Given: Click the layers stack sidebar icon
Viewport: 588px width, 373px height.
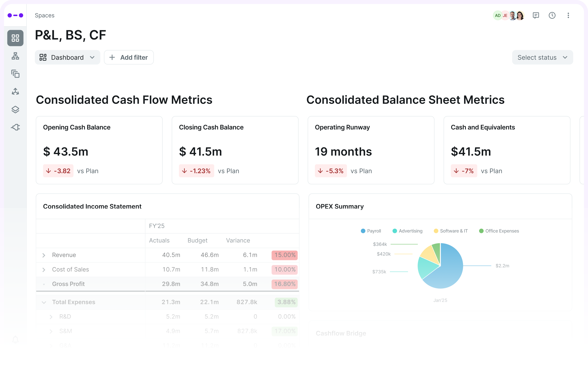Looking at the screenshot, I should (x=15, y=109).
